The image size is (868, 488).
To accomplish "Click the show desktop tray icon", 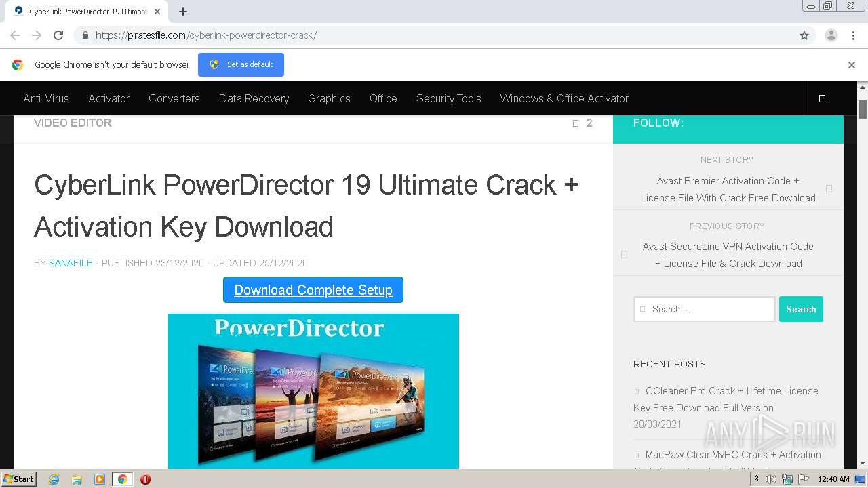I will point(861,479).
